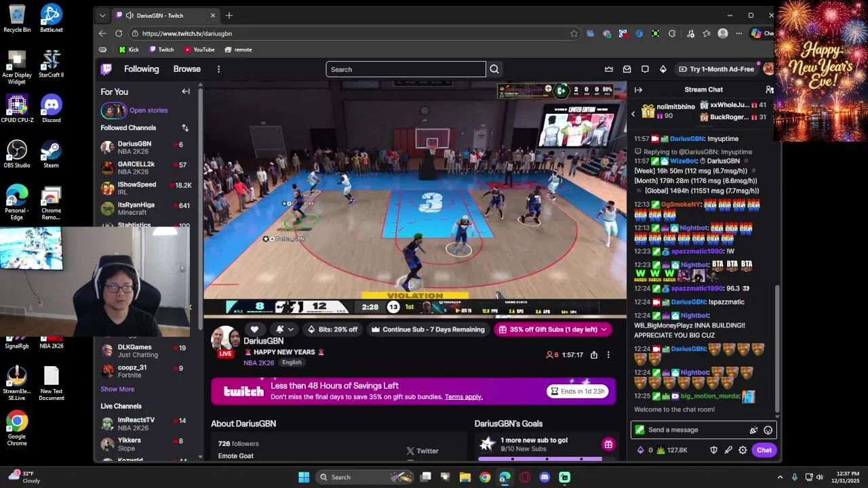Viewport: 868px width, 488px height.
Task: Select IShowSpeed channel in sidebar
Action: tap(146, 188)
